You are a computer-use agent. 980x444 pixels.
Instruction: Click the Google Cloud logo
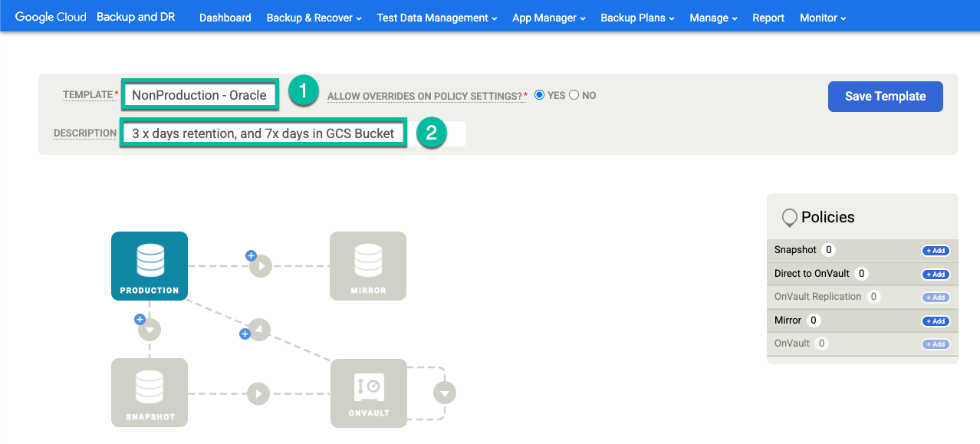(x=49, y=15)
